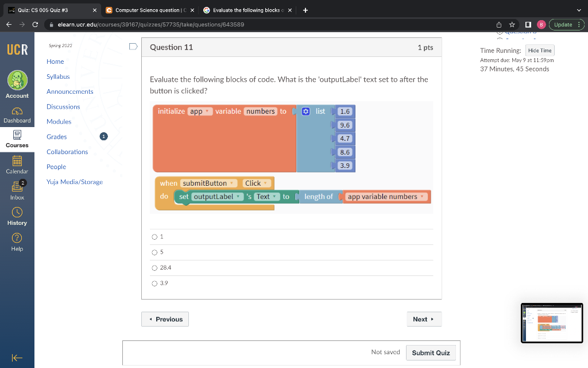Open the Grades course link
588x368 pixels.
pyautogui.click(x=57, y=137)
